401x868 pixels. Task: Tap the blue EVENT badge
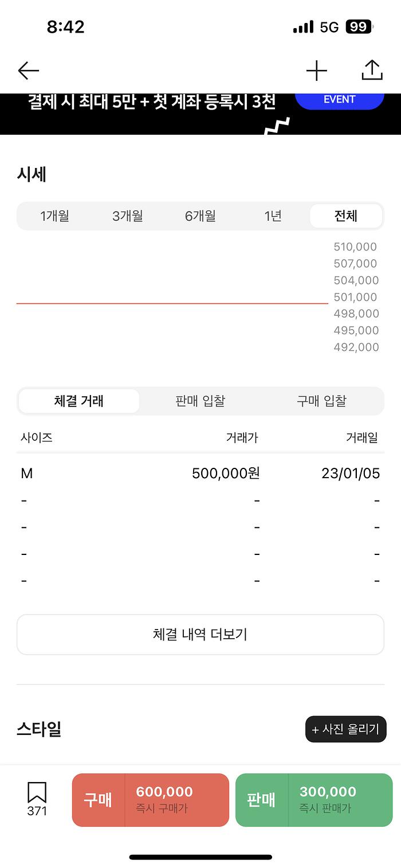coord(339,100)
